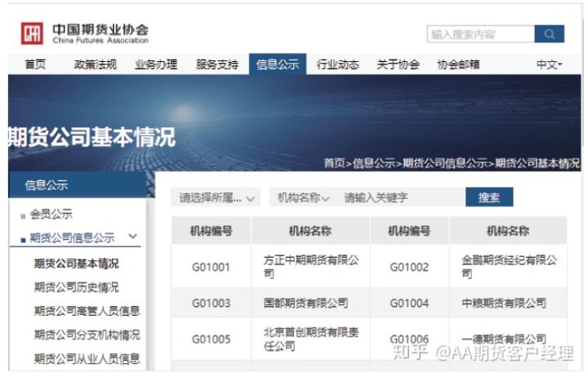Image resolution: width=588 pixels, height=377 pixels.
Task: Open 期货公司从业人员信息 in the sidebar
Action: pos(87,358)
